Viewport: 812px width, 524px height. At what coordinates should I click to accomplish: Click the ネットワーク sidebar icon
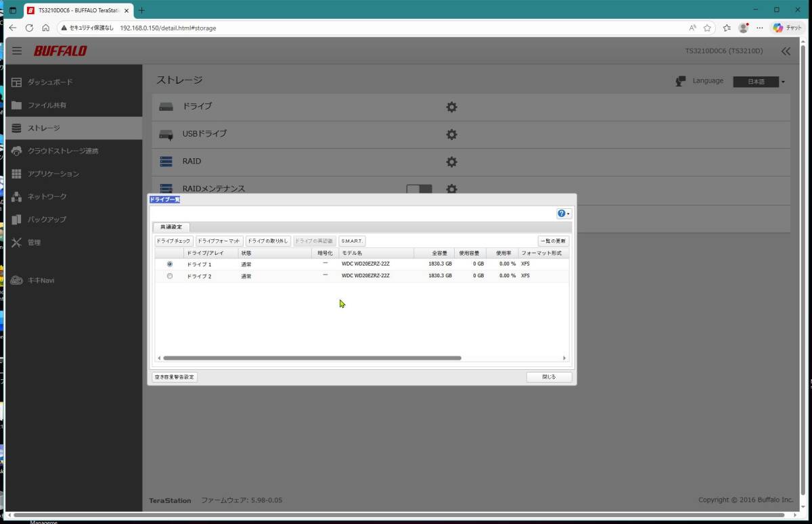coord(17,197)
